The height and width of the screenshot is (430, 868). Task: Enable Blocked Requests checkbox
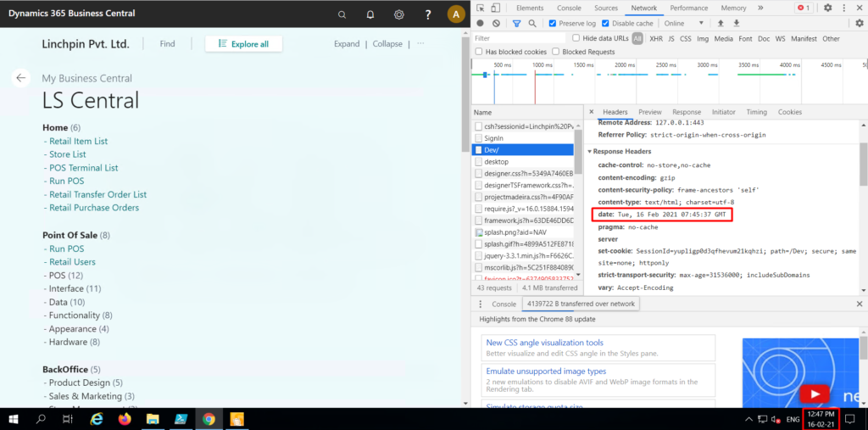point(555,52)
